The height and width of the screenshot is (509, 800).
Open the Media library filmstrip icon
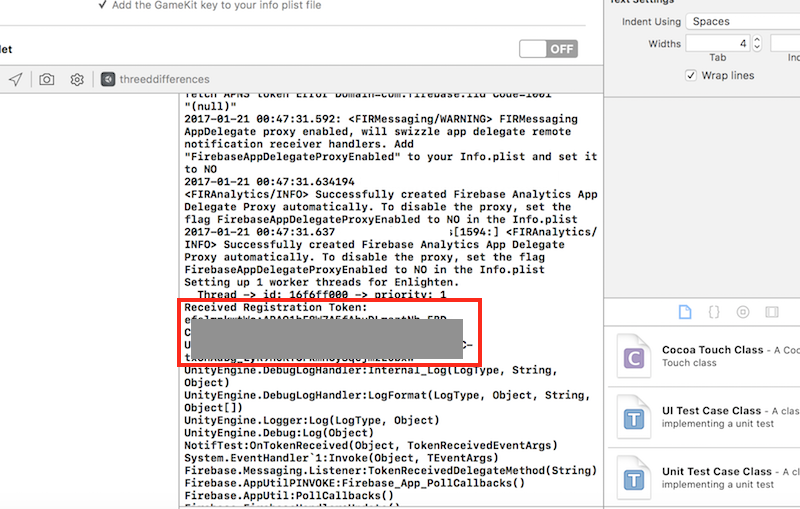pos(772,312)
